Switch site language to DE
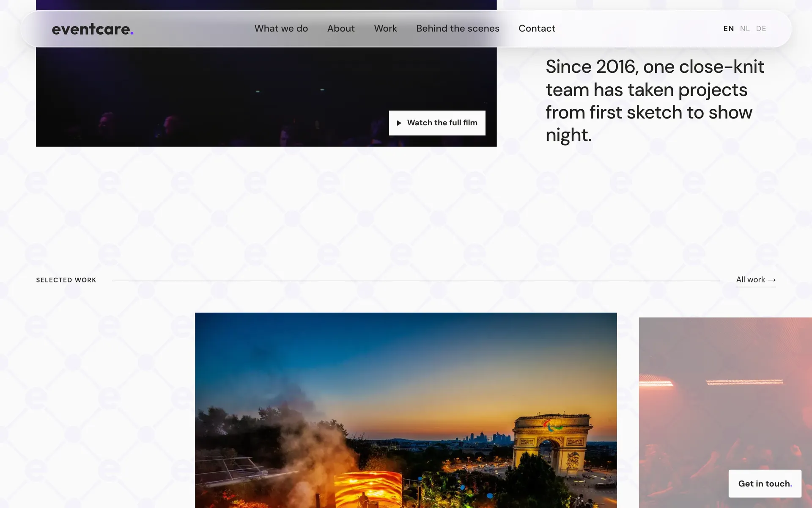The image size is (812, 508). (761, 29)
